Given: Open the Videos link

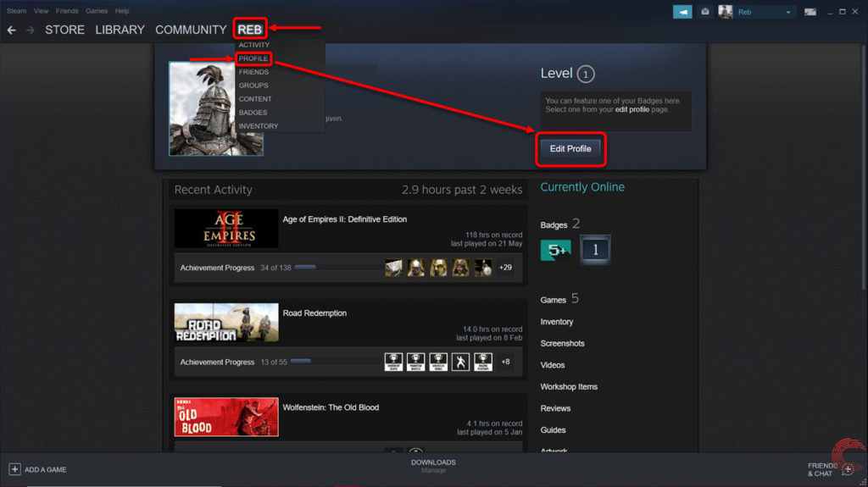Looking at the screenshot, I should pyautogui.click(x=553, y=365).
